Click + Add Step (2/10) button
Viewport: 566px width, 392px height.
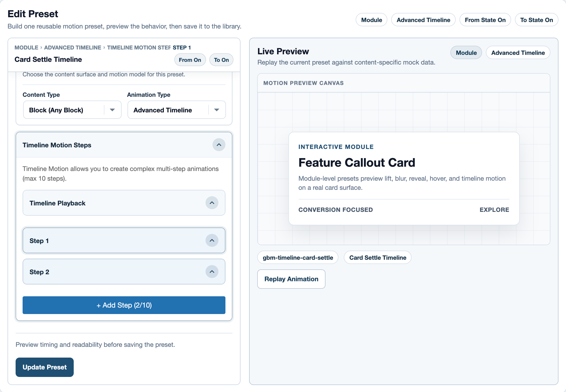(124, 305)
